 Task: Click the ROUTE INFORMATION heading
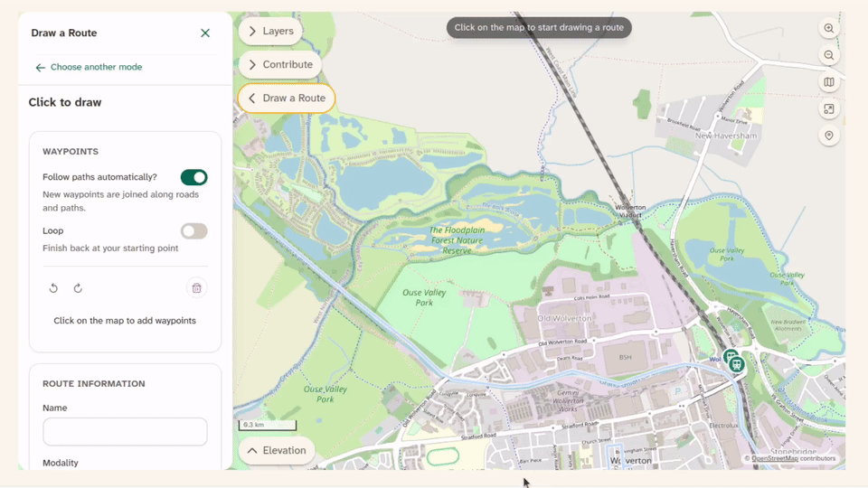pos(93,383)
